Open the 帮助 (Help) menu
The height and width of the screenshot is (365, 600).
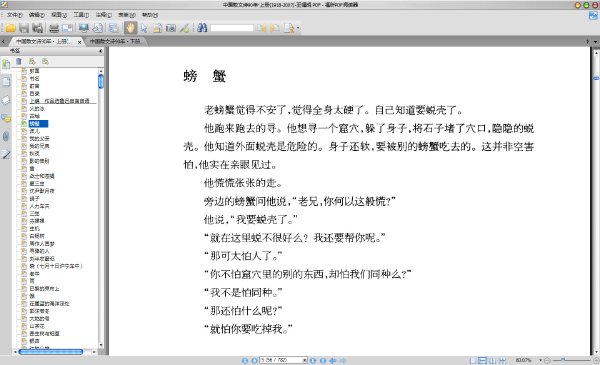point(150,15)
